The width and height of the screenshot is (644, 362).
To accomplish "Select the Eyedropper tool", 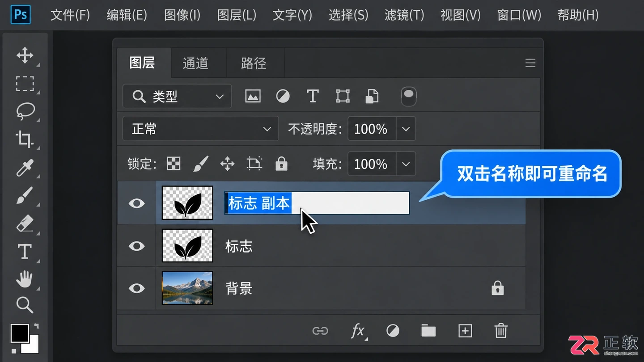I will point(25,168).
